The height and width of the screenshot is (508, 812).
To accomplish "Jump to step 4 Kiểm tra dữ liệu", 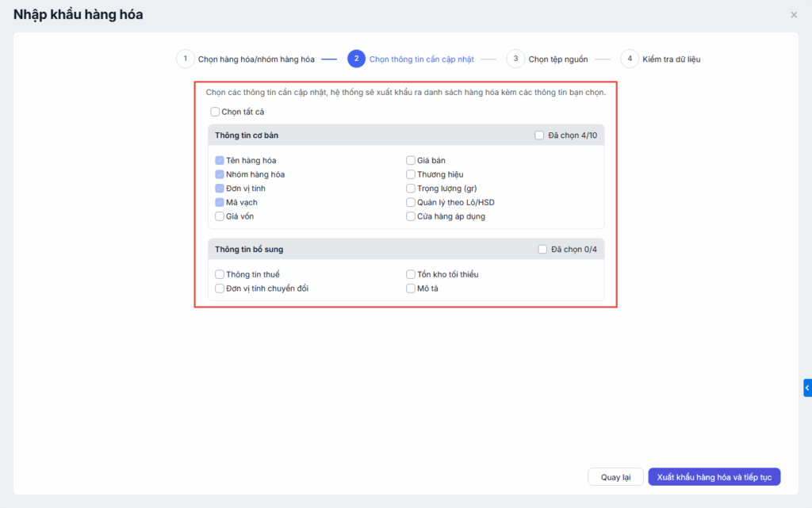I will [x=630, y=59].
